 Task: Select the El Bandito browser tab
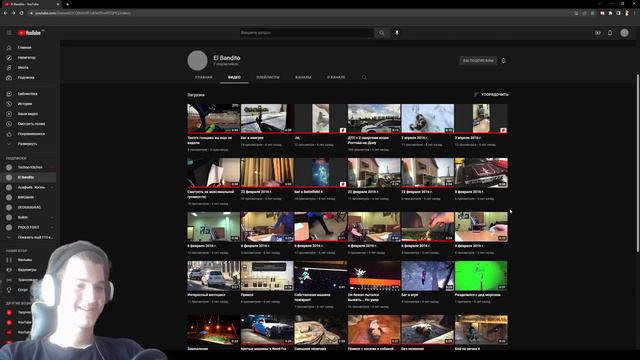31,4
